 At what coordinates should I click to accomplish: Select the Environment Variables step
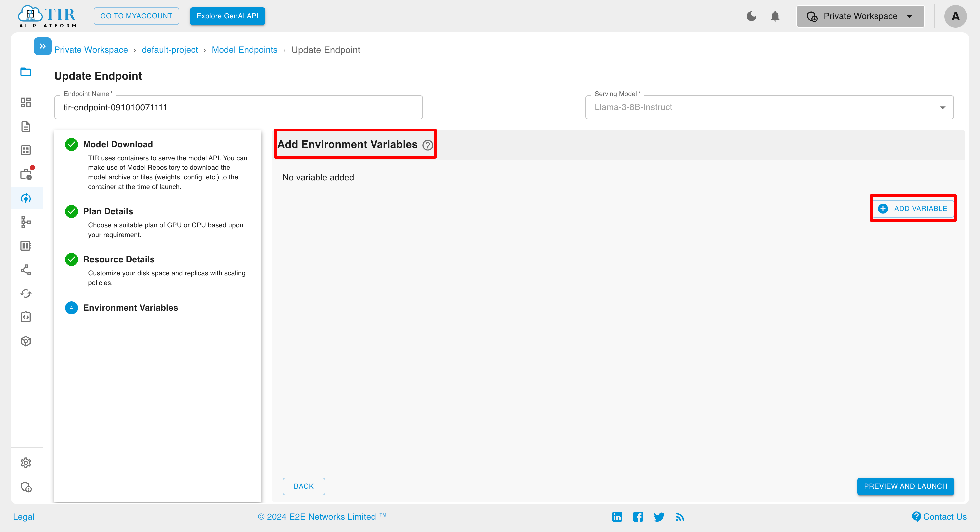coord(130,307)
